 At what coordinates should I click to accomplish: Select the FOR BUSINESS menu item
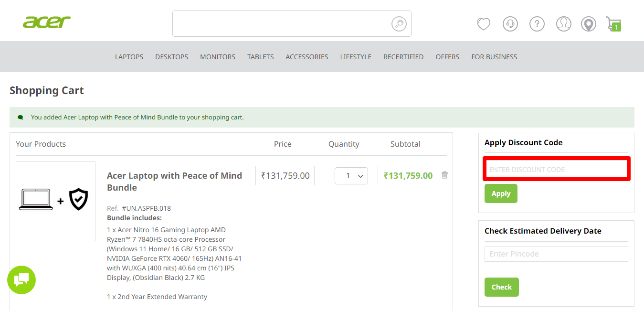click(x=494, y=56)
